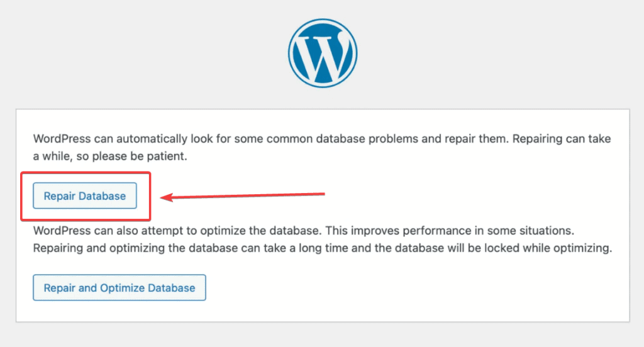Click the WordPress logo
The image size is (644, 347).
click(322, 52)
